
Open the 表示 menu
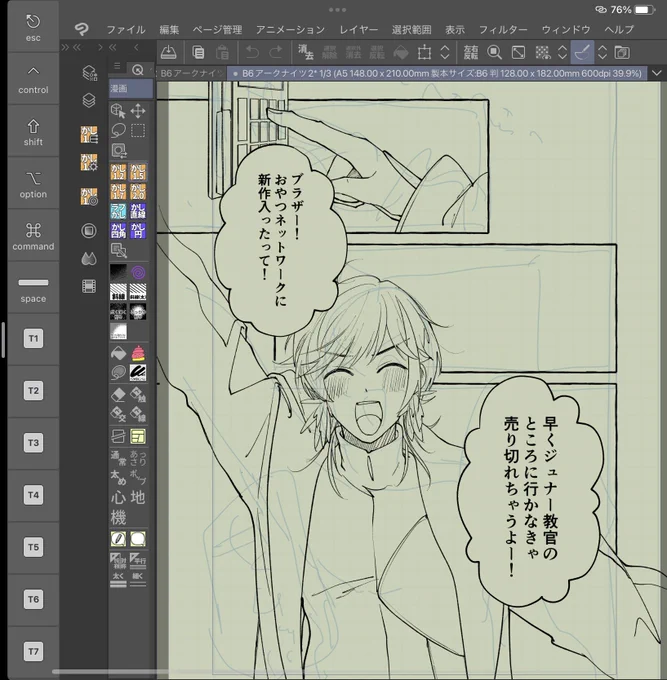[x=455, y=29]
